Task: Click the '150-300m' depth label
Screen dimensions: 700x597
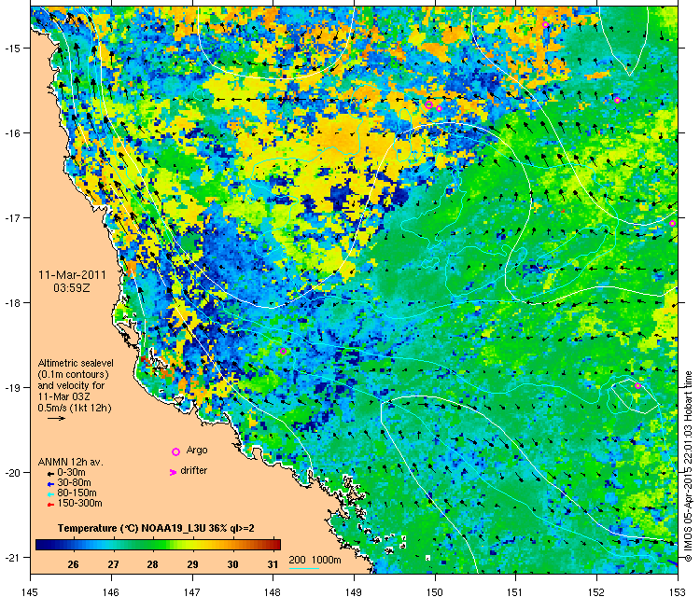Action: tap(79, 504)
